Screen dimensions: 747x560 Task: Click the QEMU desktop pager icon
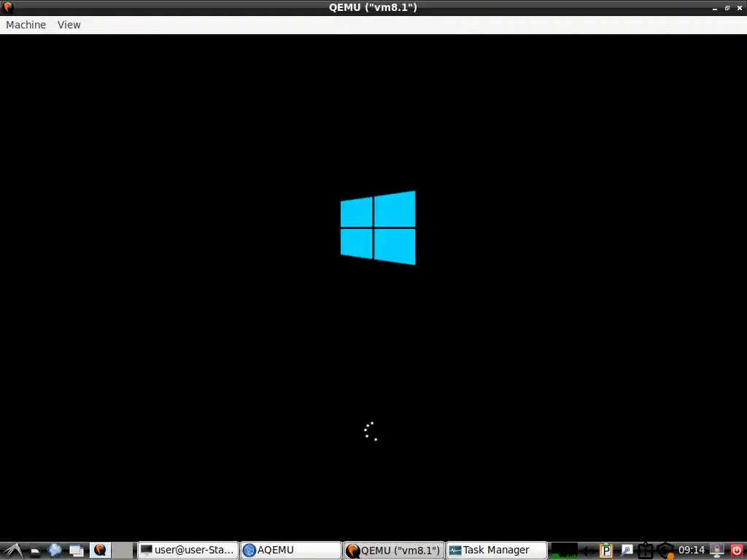[x=100, y=550]
